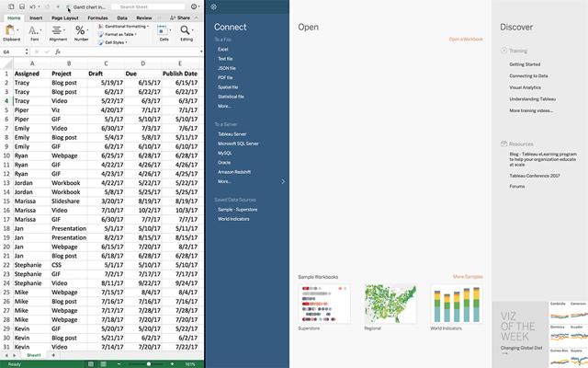Expand the Connect pane chevron arrow
The height and width of the screenshot is (368, 588).
283,181
